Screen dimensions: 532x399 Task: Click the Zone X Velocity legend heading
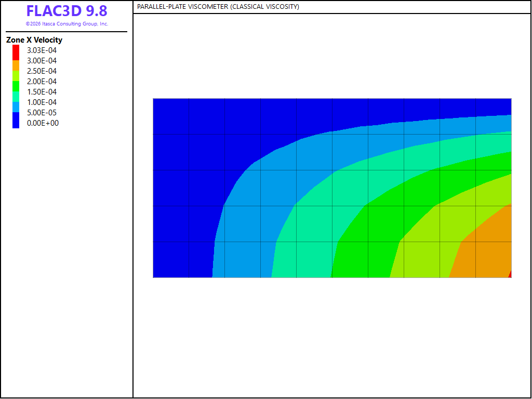coord(34,39)
